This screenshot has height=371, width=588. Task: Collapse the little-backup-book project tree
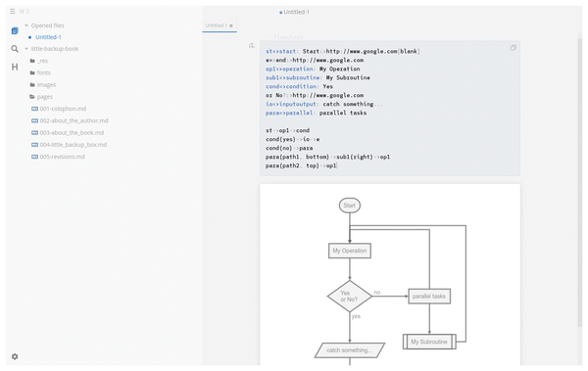[x=26, y=49]
